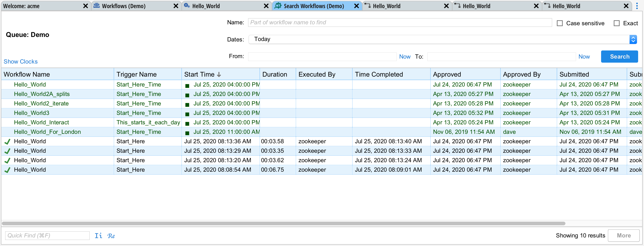Switch to the Workflows (Demo) tab
This screenshot has height=246, width=644.
tap(124, 6)
